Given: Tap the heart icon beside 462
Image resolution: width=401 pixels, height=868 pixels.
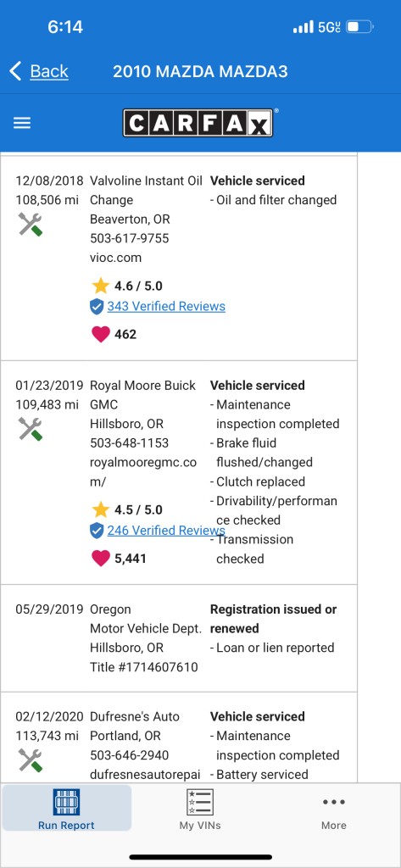Looking at the screenshot, I should pos(100,334).
